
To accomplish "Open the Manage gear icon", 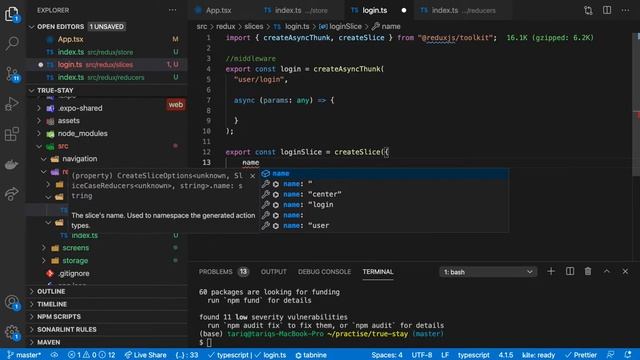I will click(x=12, y=333).
